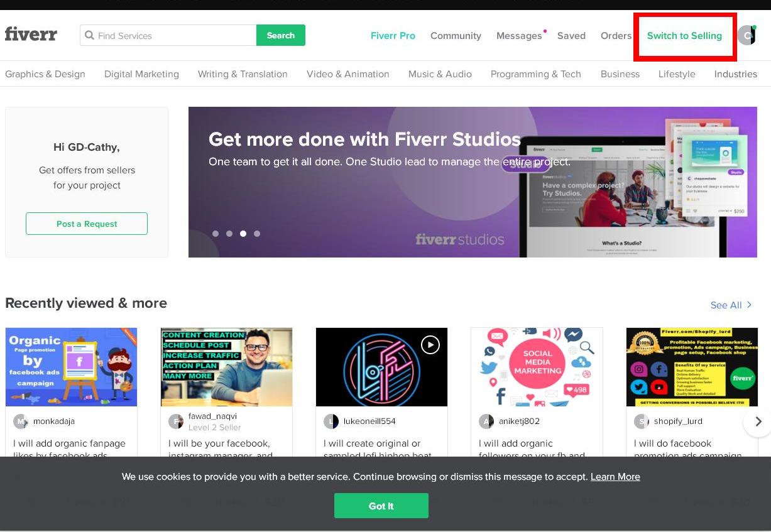Image resolution: width=771 pixels, height=532 pixels.
Task: Open Writing & Translation category
Action: (243, 74)
